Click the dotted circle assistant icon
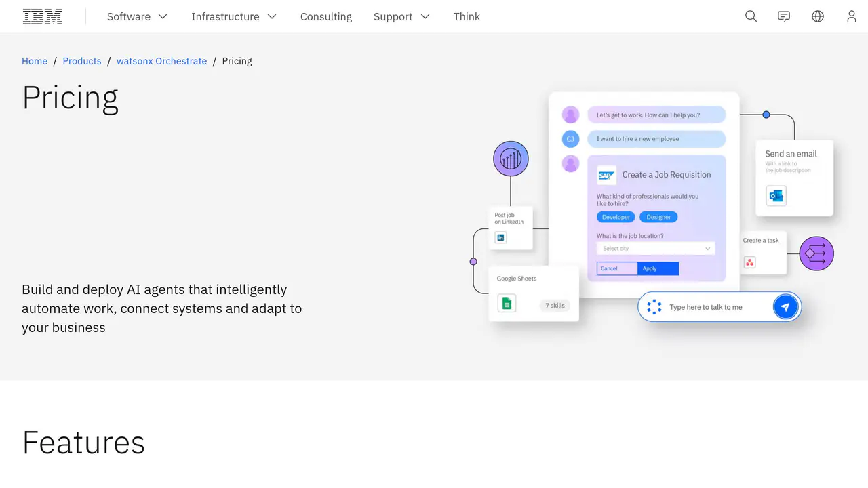Viewport: 868px width, 488px height. 654,307
